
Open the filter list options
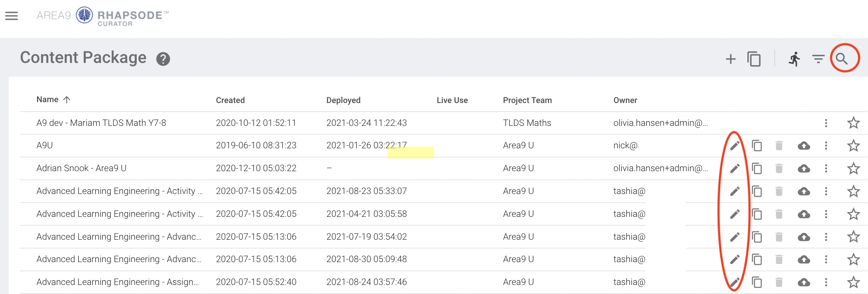pyautogui.click(x=818, y=59)
